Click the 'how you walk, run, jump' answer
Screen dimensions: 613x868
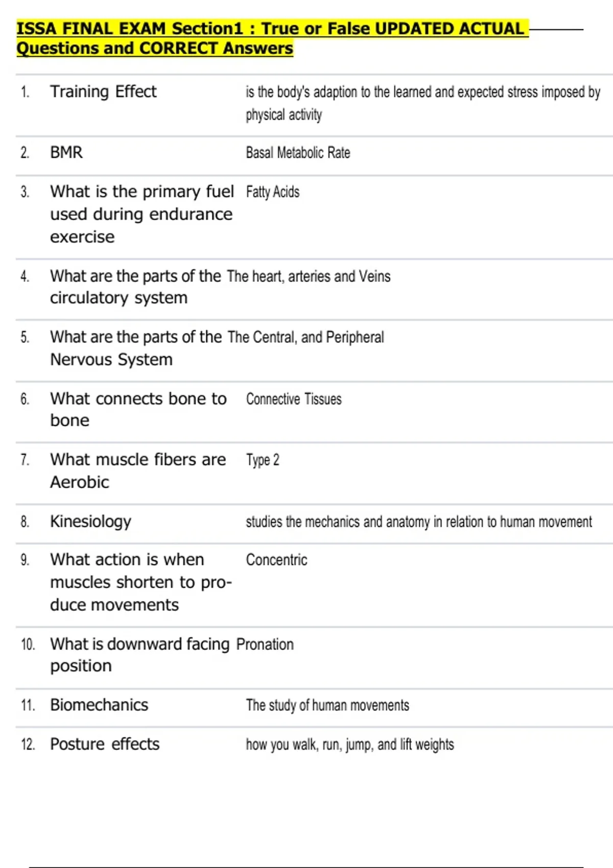349,744
